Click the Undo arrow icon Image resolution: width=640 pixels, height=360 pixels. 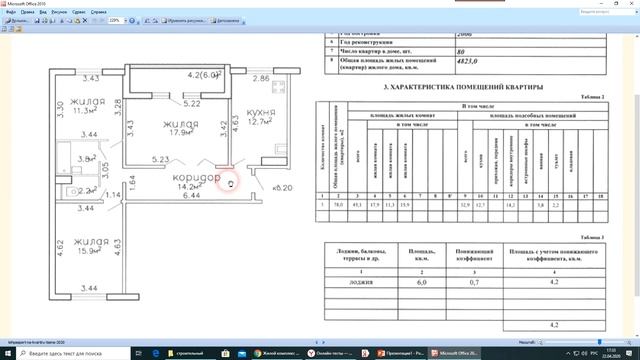[x=95, y=20]
